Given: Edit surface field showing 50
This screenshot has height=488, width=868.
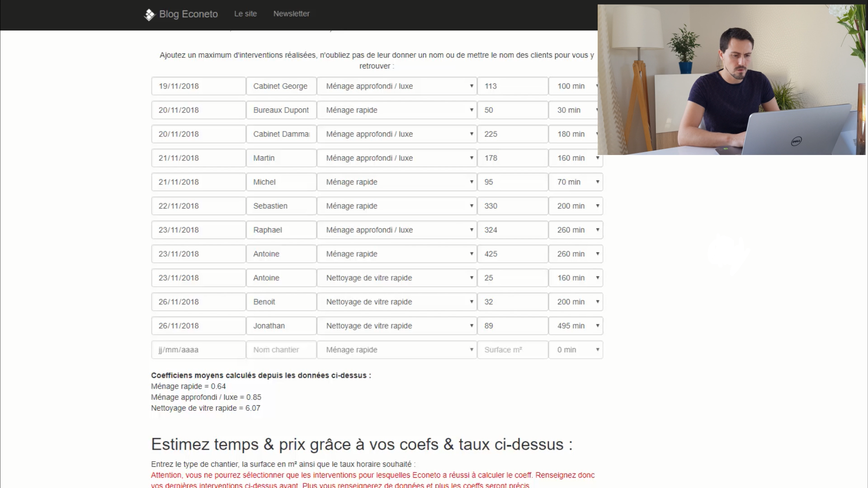Looking at the screenshot, I should click(513, 110).
